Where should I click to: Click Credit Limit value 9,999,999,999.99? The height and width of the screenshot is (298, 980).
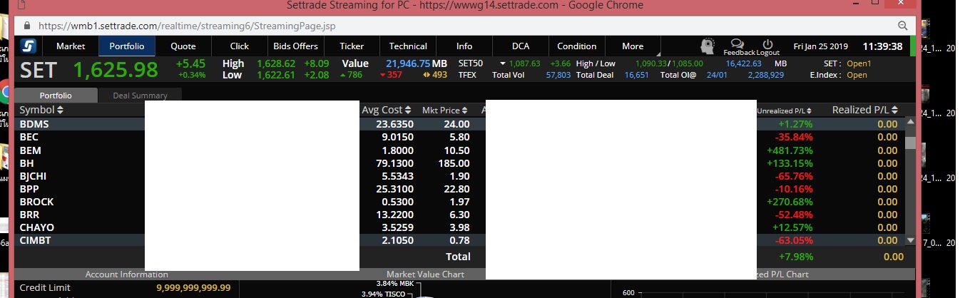pyautogui.click(x=193, y=287)
